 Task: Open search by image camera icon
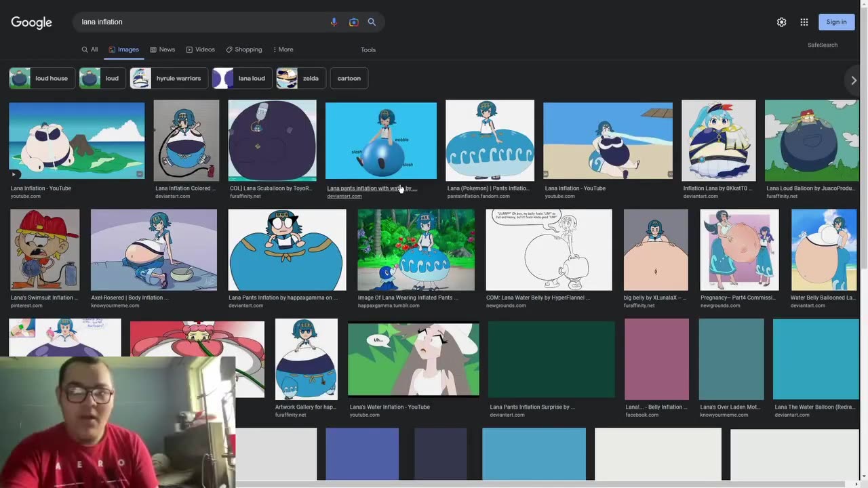click(x=353, y=22)
